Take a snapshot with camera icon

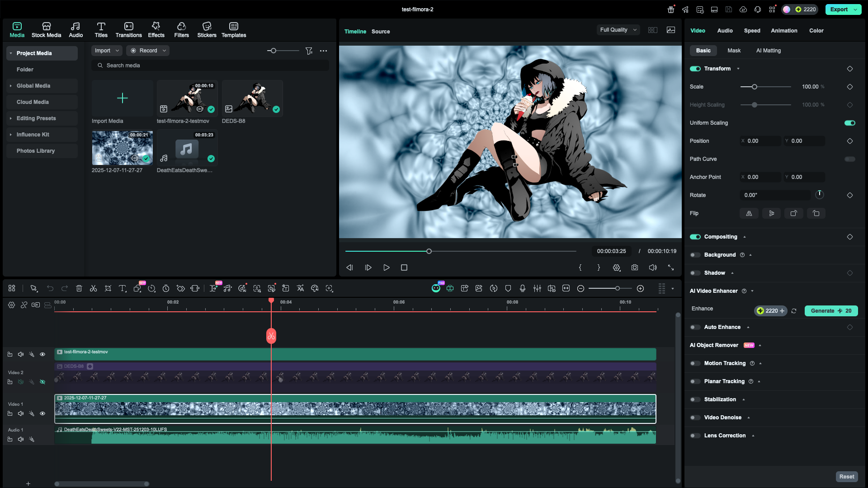point(634,267)
